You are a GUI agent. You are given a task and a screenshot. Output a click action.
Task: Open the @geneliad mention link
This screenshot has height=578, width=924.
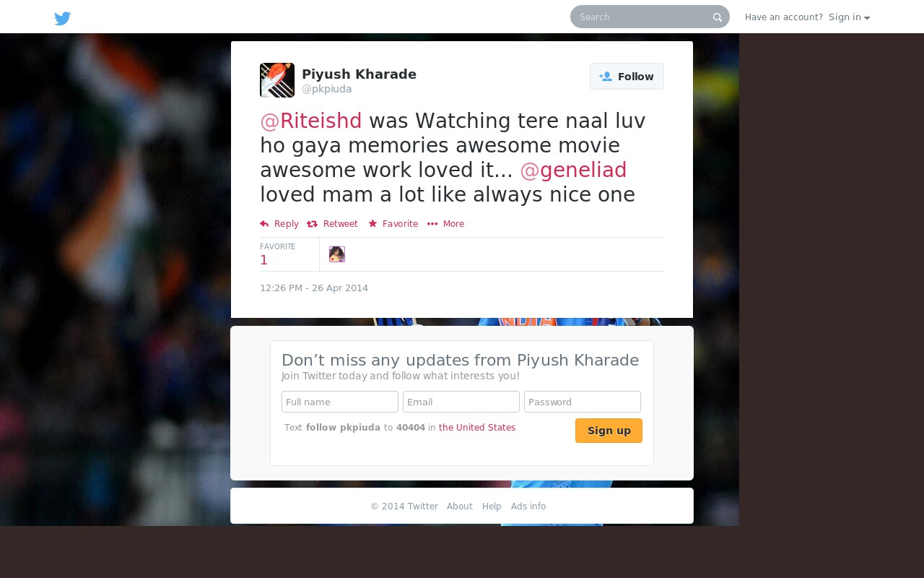573,170
